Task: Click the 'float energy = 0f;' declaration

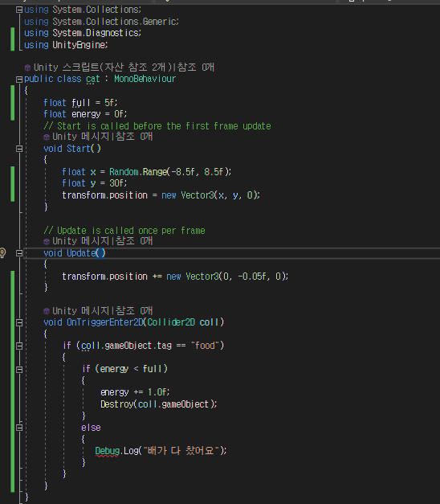Action: [85, 114]
